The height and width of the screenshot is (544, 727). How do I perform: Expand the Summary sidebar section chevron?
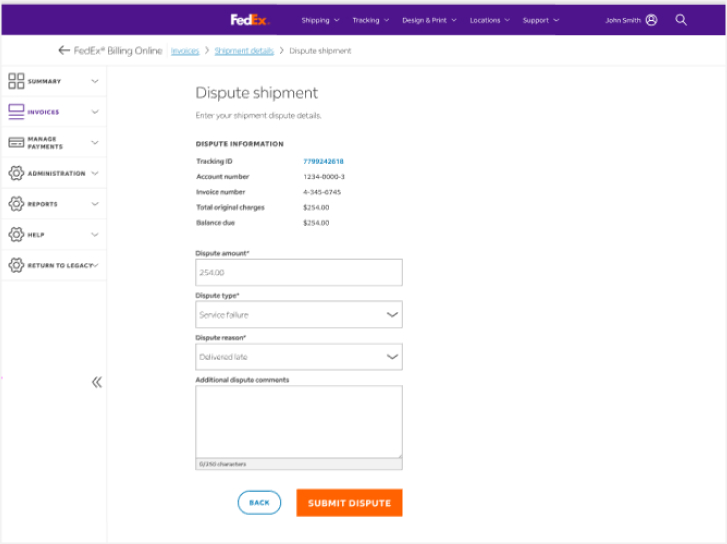[x=95, y=81]
